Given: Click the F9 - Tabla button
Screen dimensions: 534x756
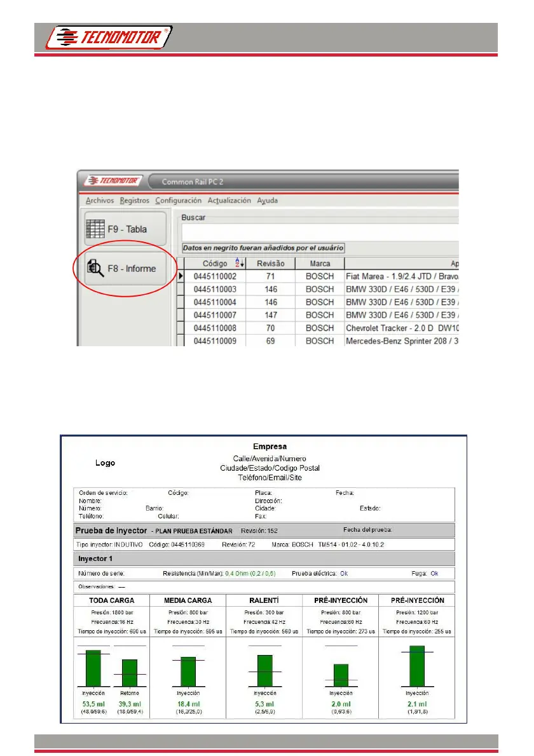Looking at the screenshot, I should (x=125, y=229).
